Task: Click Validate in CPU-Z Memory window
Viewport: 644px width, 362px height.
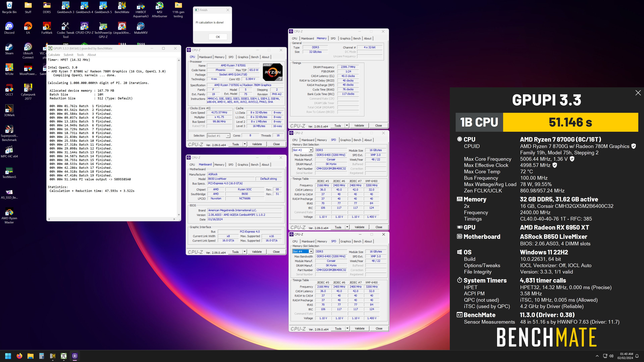Action: 359,125
